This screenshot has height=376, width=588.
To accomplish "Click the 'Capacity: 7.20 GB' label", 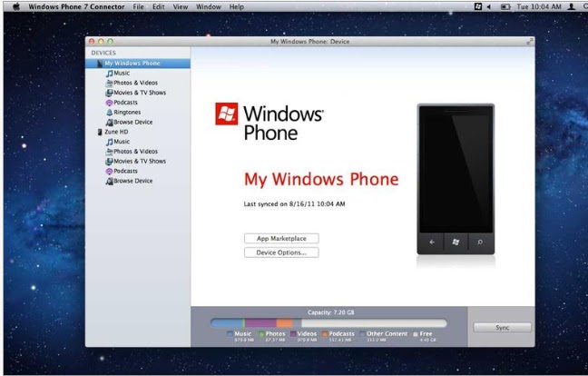I will click(x=330, y=312).
